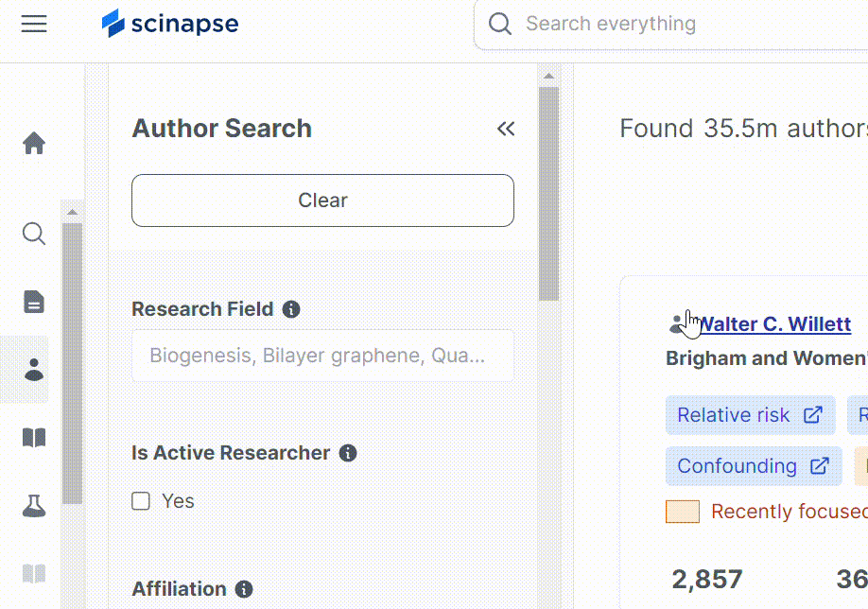Click the flask icon in the sidebar
This screenshot has height=609, width=868.
pos(34,506)
